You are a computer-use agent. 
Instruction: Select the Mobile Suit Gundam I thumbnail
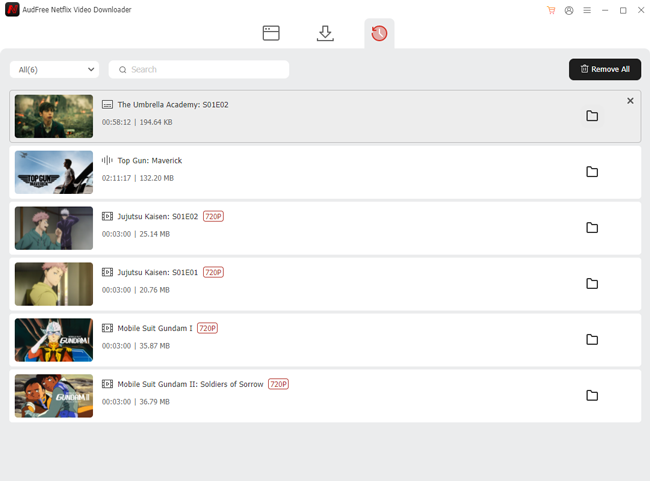pos(54,340)
